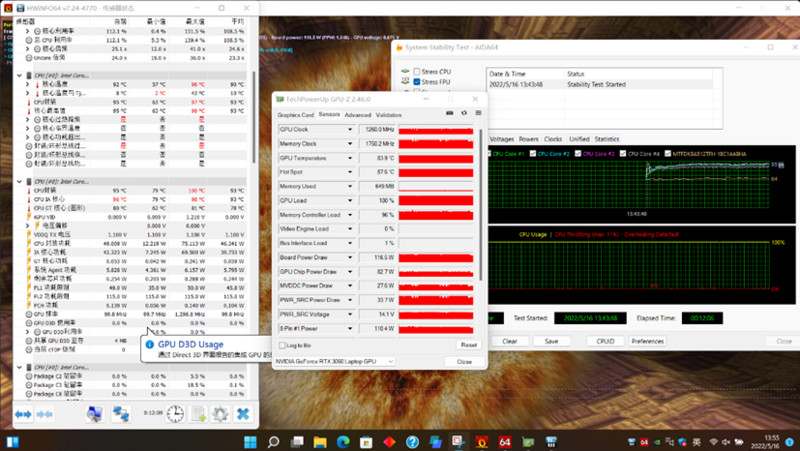Click GPU-Z refresh icon
This screenshot has width=800, height=451.
[x=464, y=113]
